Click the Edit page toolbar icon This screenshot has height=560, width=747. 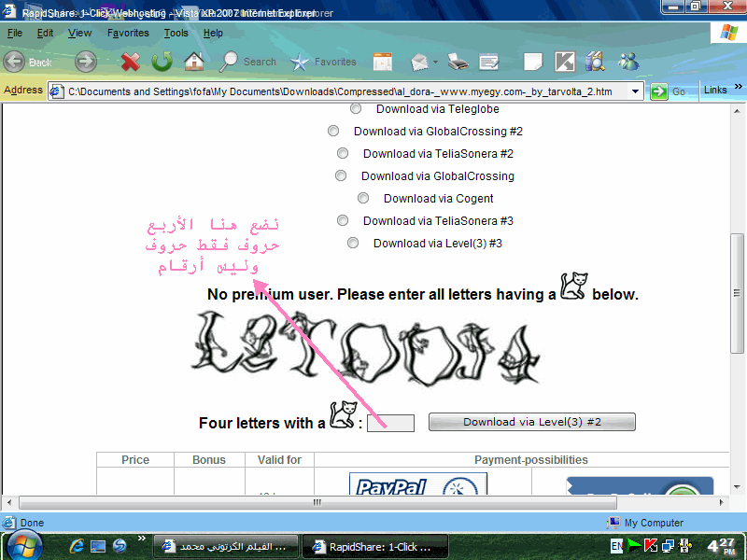[488, 62]
